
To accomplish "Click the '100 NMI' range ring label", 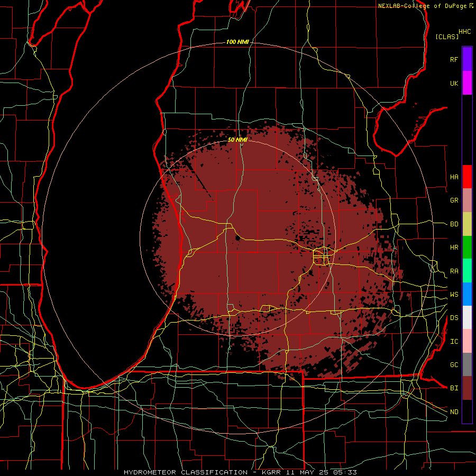I will [237, 42].
